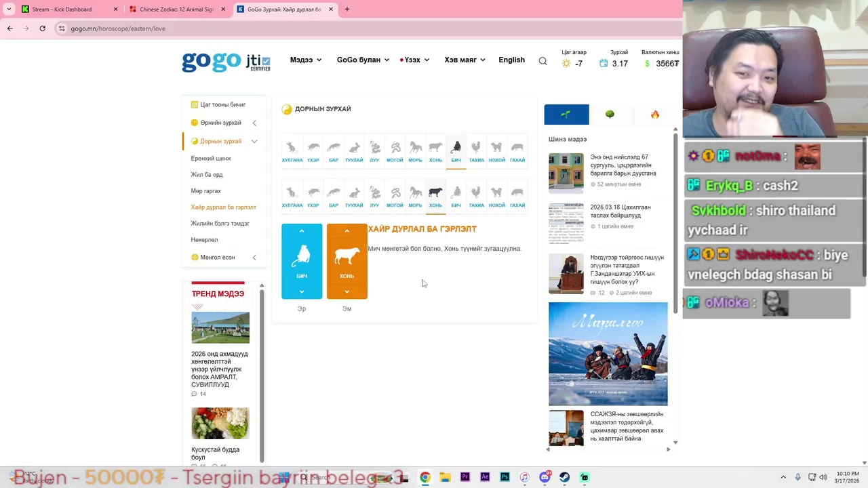The image size is (868, 488).
Task: Select the Гахай icon in the first zodiac row
Action: click(517, 148)
